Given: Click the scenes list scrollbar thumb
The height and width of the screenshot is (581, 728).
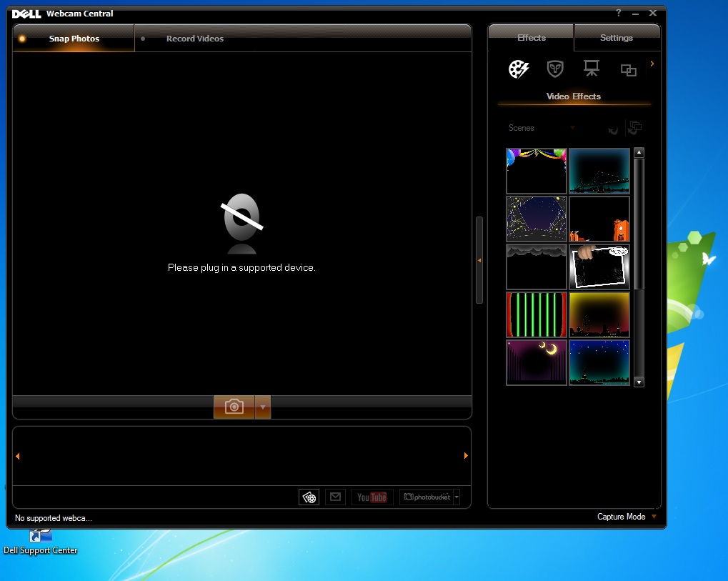Looking at the screenshot, I should pyautogui.click(x=639, y=224).
